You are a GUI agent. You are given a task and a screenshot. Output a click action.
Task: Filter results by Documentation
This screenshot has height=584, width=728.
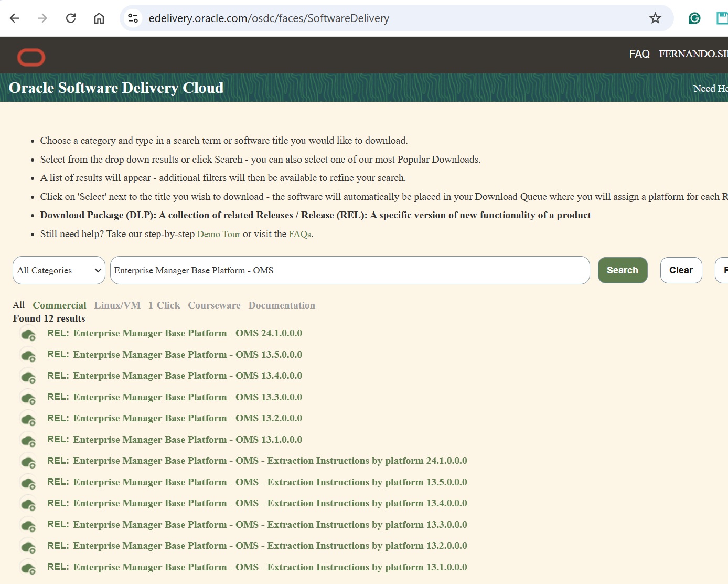[x=282, y=305]
